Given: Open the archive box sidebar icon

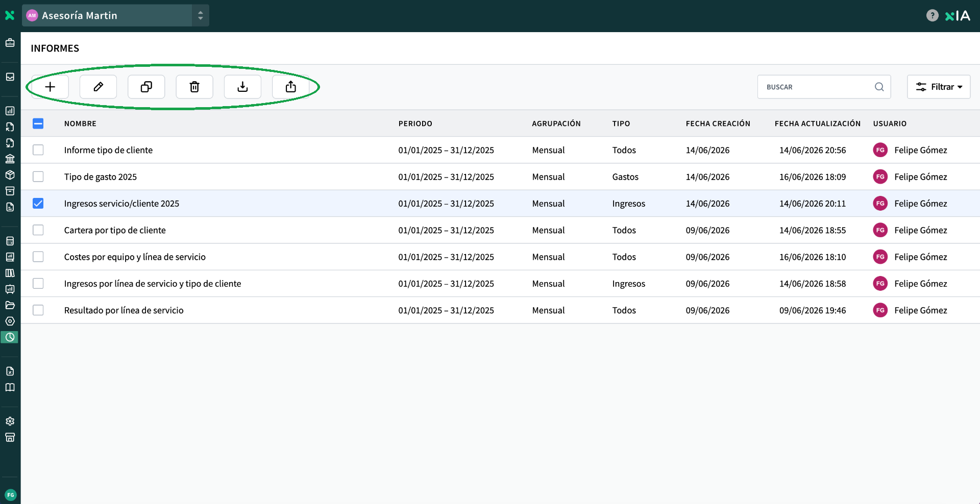Looking at the screenshot, I should (x=10, y=191).
